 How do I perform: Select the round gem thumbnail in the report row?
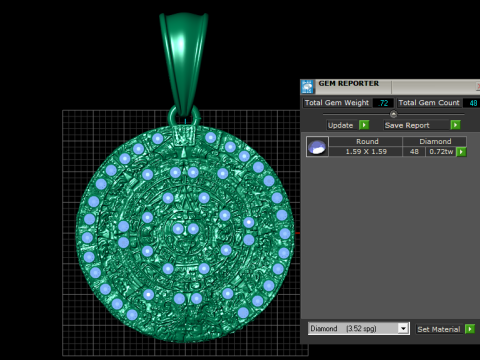pos(317,146)
